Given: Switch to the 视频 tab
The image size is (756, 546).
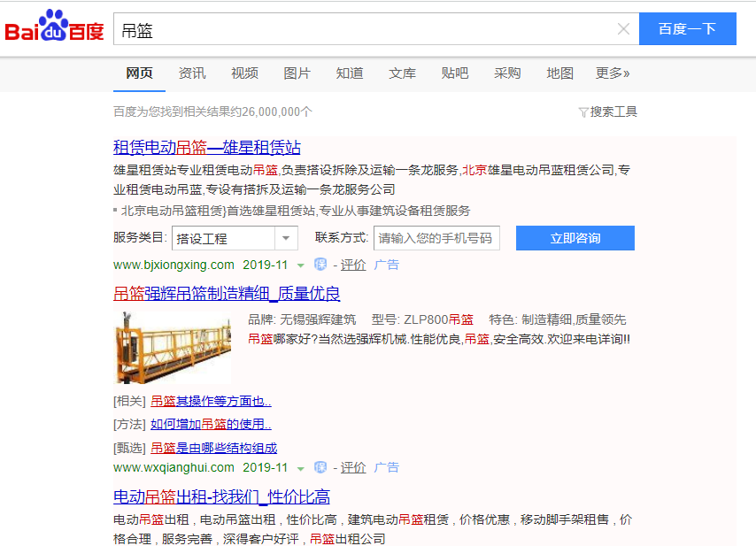Looking at the screenshot, I should (x=244, y=73).
